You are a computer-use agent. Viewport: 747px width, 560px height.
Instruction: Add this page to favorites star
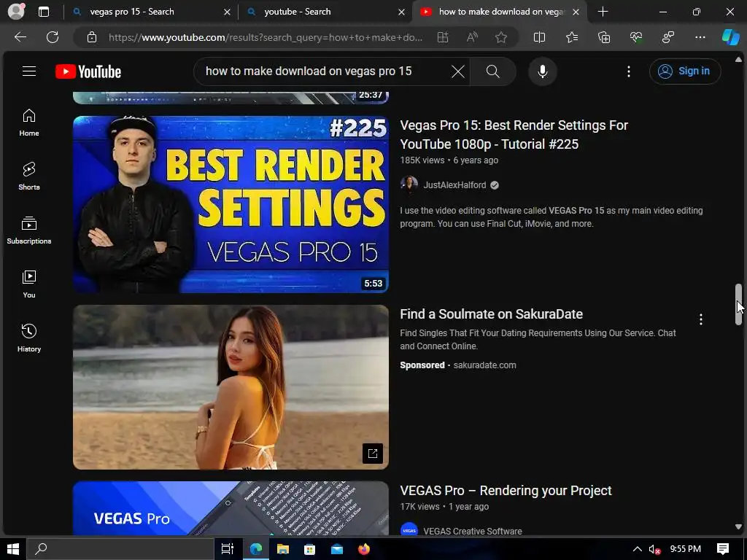coord(500,37)
